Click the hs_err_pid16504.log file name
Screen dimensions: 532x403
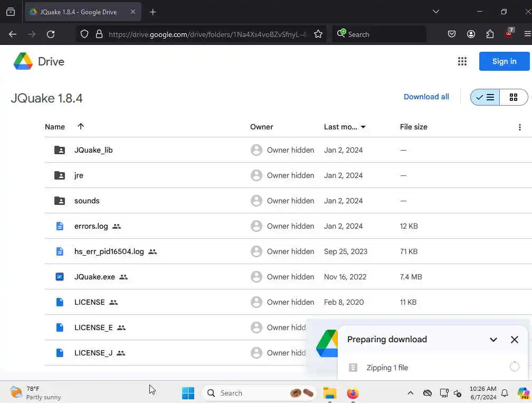[x=109, y=251]
